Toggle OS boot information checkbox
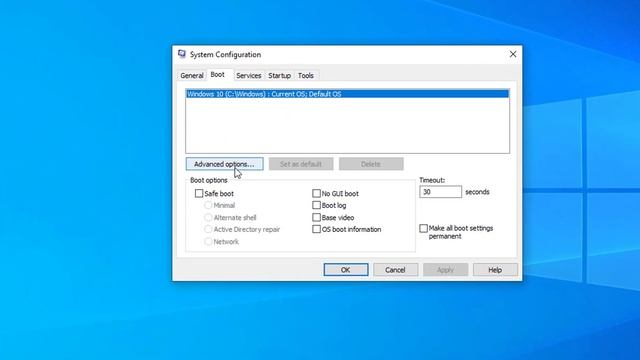Viewport: 640px width, 360px height. pyautogui.click(x=316, y=229)
